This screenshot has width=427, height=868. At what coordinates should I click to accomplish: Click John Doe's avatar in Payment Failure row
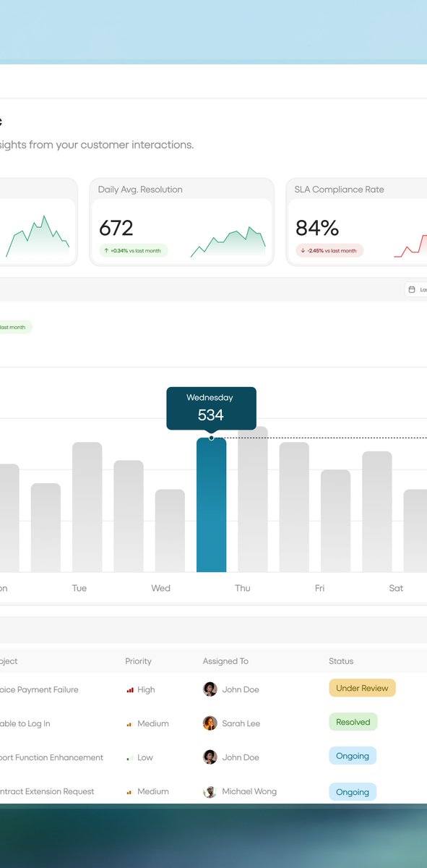pyautogui.click(x=210, y=689)
